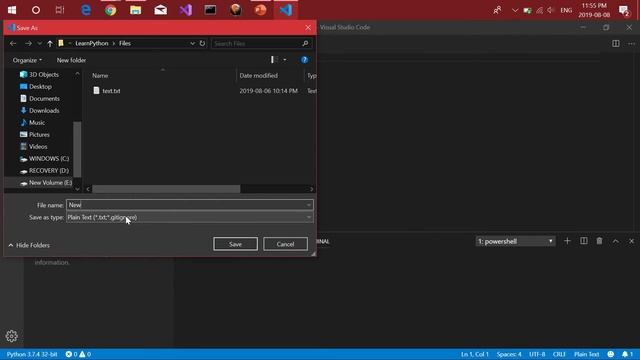640x360 pixels.
Task: Click the horizontal scrollbar in file list
Action: pos(166,189)
